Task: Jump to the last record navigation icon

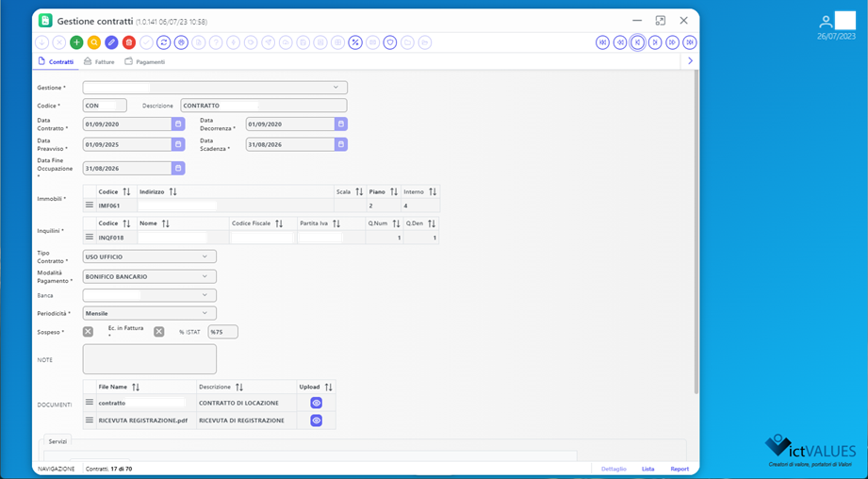Action: [689, 42]
